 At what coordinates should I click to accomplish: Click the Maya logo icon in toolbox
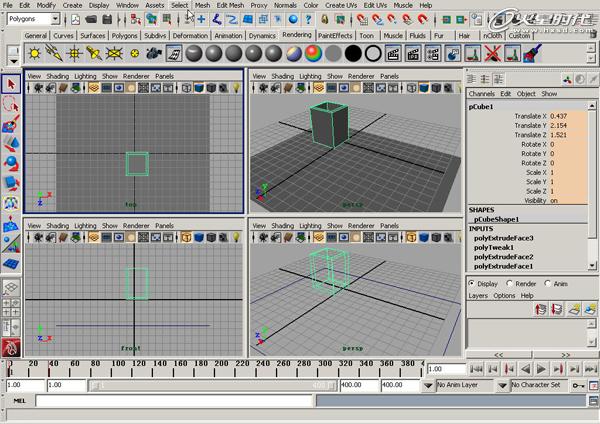[x=11, y=347]
